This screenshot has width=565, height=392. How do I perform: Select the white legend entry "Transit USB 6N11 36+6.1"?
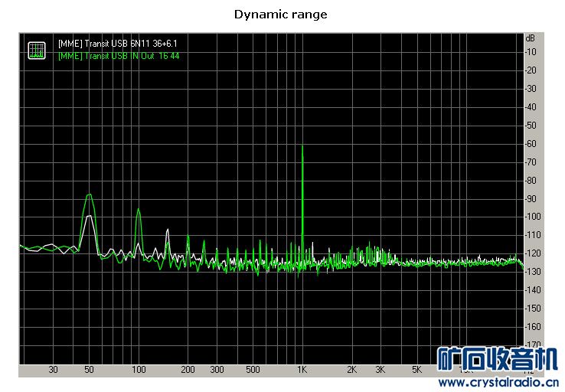pos(117,44)
